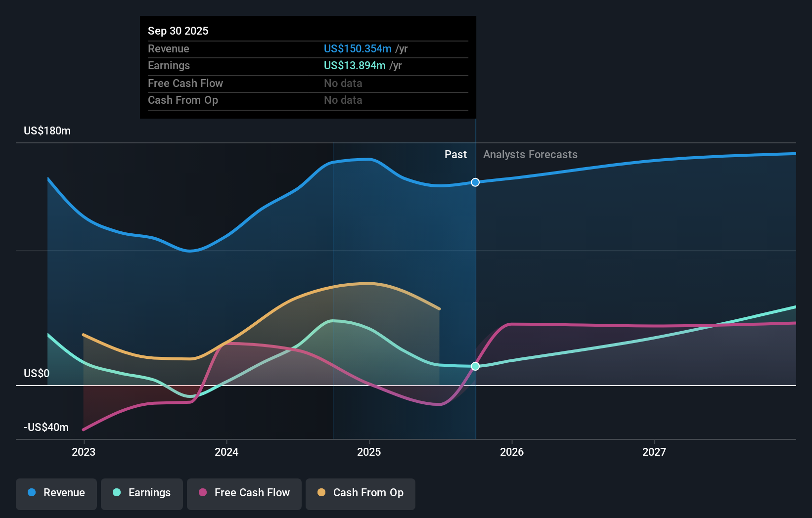
Task: Click the 2026 year axis label
Action: (513, 451)
